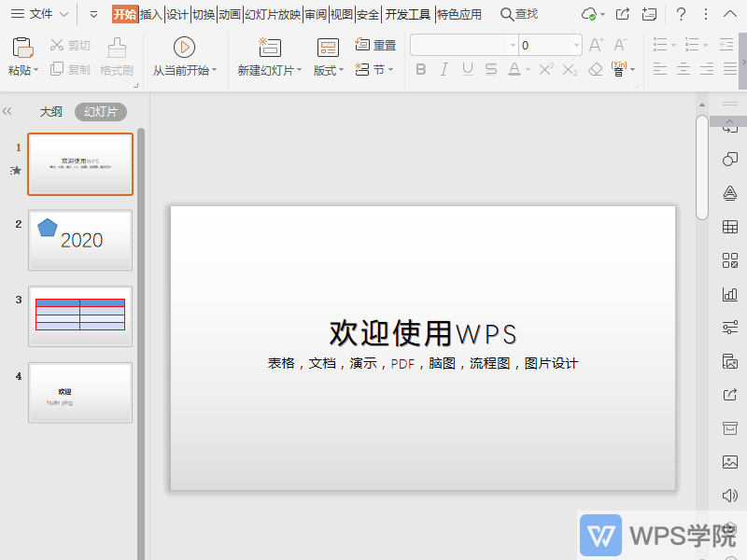Viewport: 747px width, 560px height.
Task: Open the font color dropdown arrow
Action: tap(526, 69)
